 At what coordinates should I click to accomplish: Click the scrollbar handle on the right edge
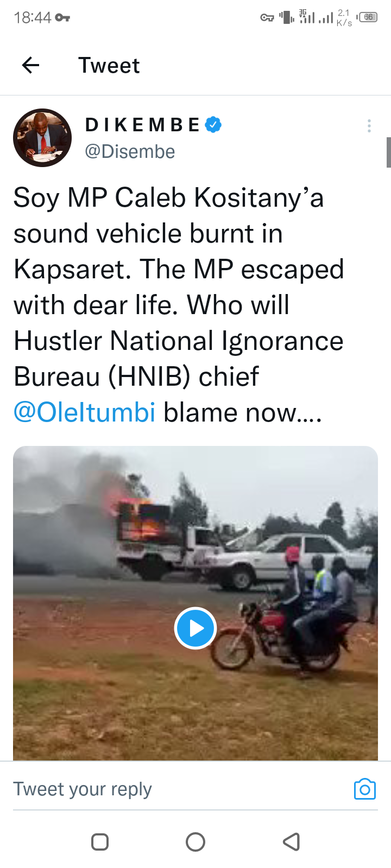tap(389, 152)
